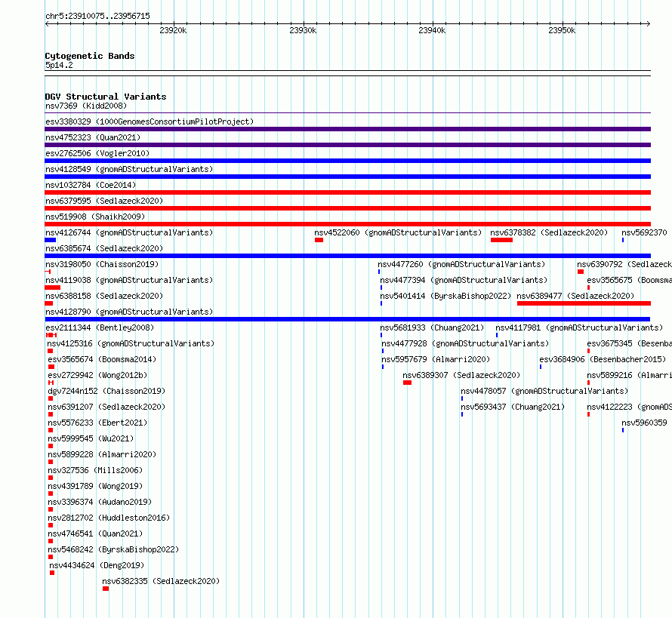Image resolution: width=672 pixels, height=618 pixels.
Task: Click red bar beneath nsv6389307
Action: click(x=407, y=383)
